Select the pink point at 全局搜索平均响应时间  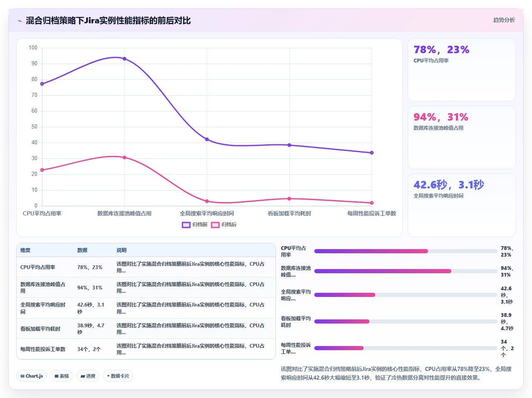(207, 201)
